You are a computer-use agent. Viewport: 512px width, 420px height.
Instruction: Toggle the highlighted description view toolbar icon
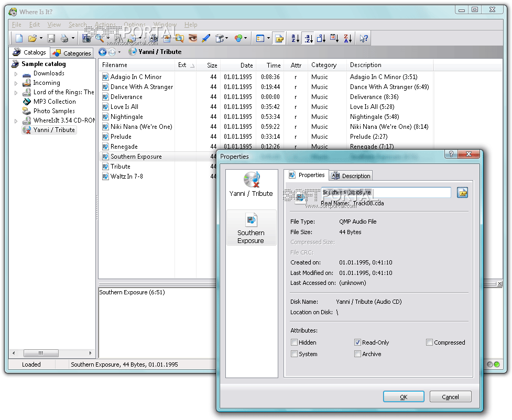[279, 39]
